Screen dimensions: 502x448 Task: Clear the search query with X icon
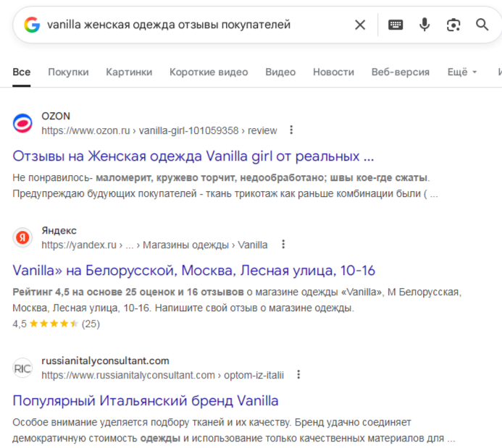(360, 25)
